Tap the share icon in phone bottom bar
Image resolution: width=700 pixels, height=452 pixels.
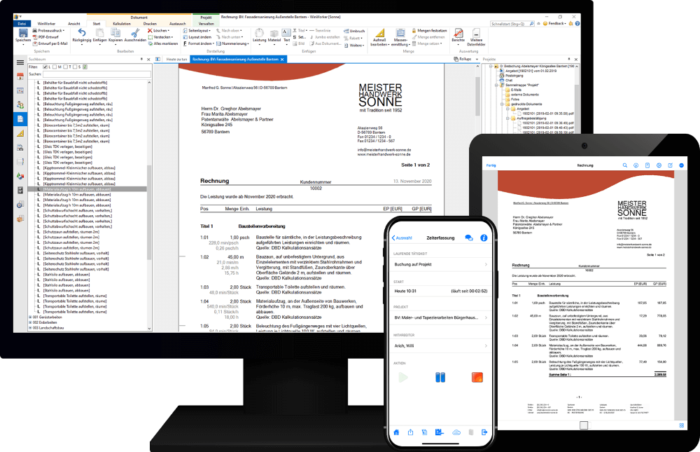pos(410,432)
